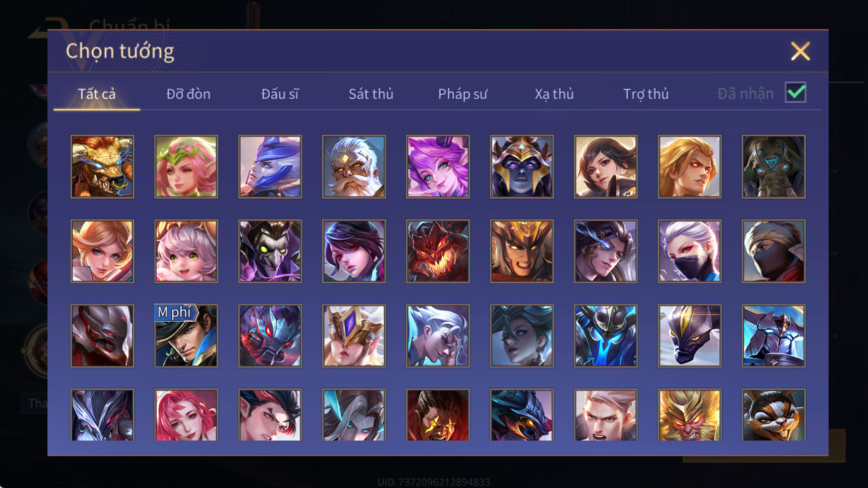The image size is (868, 488).
Task: Open the Đấu sĩ tab
Action: tap(280, 94)
